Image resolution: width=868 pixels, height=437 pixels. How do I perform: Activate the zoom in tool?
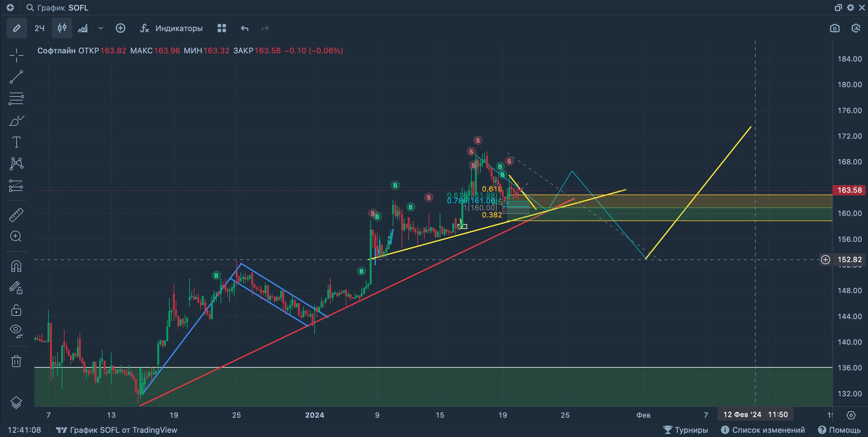[16, 236]
